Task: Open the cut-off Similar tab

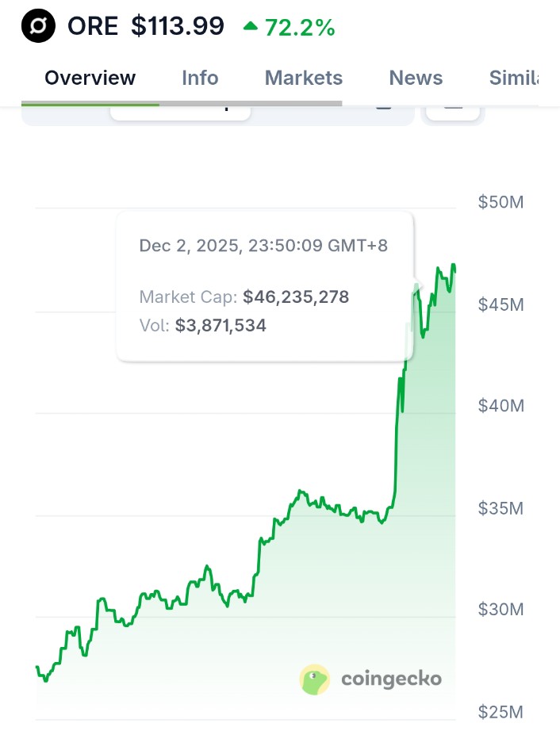Action: pyautogui.click(x=513, y=78)
